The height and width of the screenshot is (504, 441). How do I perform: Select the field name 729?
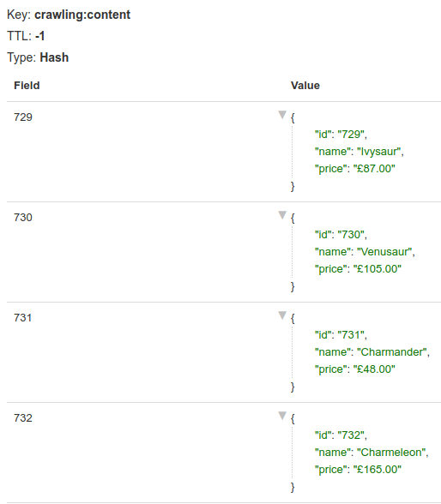pos(23,117)
